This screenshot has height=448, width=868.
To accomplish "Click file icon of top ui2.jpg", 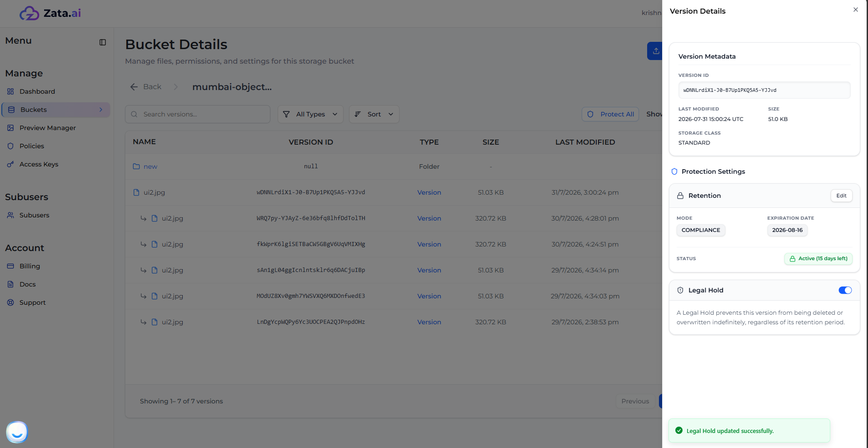I will (136, 192).
